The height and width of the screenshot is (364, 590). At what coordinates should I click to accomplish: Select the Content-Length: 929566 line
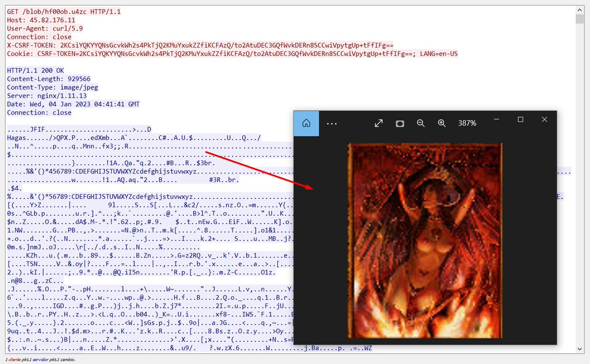(x=49, y=79)
